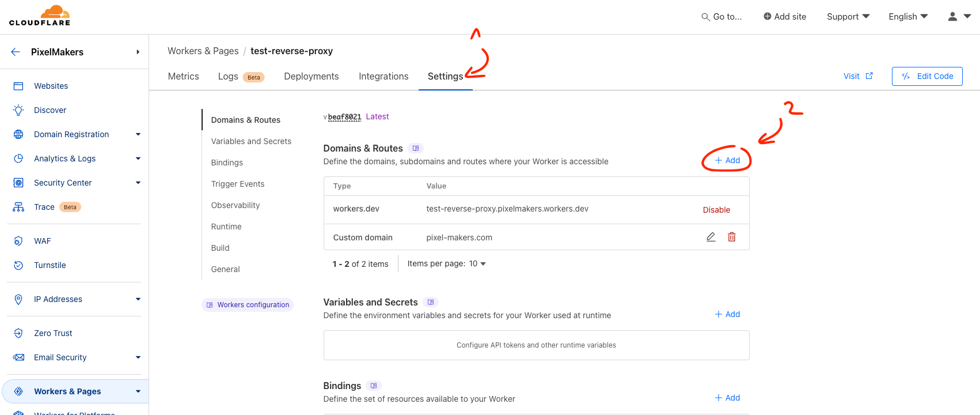Click the IP Addresses pin icon
This screenshot has width=980, height=415.
[18, 299]
